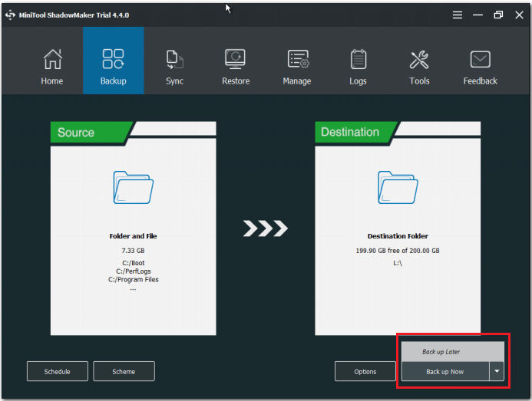The image size is (532, 401).
Task: Click the MiniTool ShadowMaker logo icon
Action: (x=10, y=15)
